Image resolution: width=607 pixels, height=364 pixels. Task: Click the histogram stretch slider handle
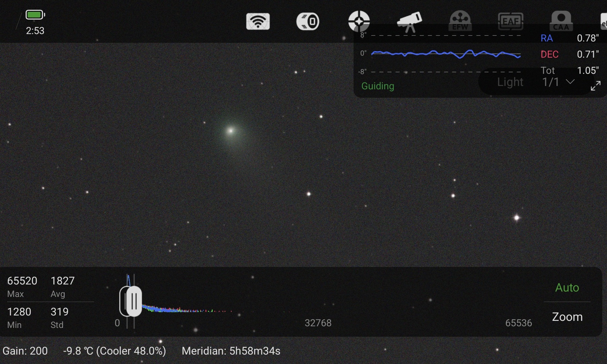coord(131,301)
